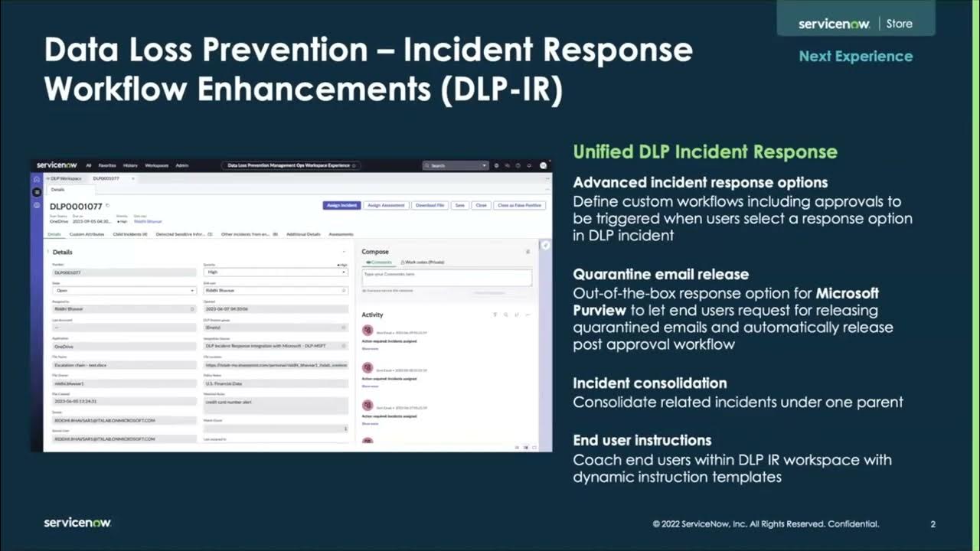Click the second Activity entry avatar
980x551 pixels.
tap(367, 367)
